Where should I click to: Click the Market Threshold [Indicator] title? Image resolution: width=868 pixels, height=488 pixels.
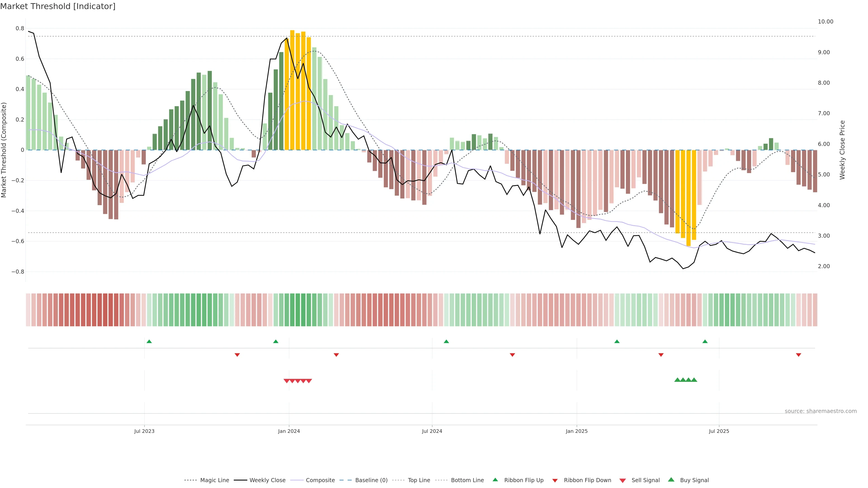[x=58, y=6]
